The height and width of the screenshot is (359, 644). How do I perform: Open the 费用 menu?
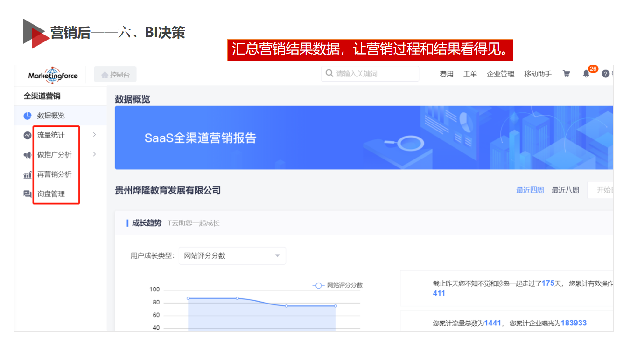[447, 74]
